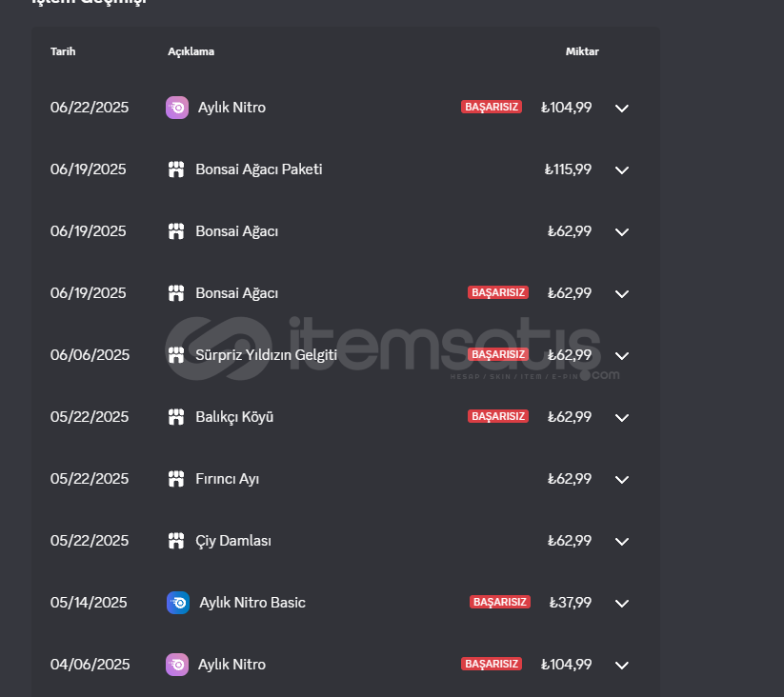Click the shop icon beside Fırıncı Ayı
This screenshot has height=697, width=784.
pyautogui.click(x=176, y=479)
